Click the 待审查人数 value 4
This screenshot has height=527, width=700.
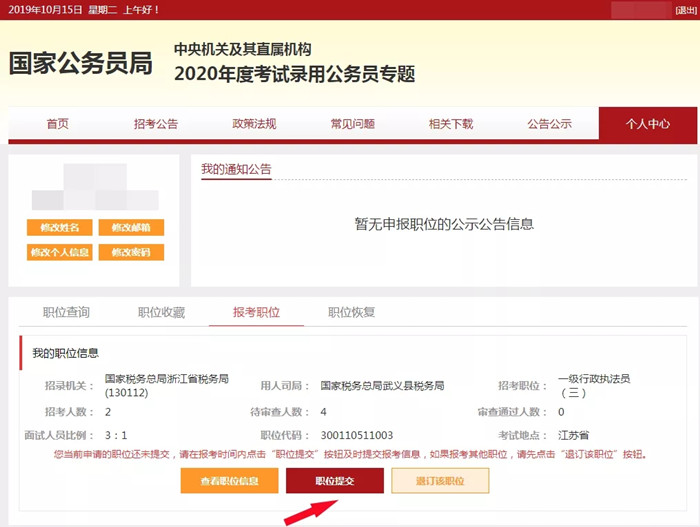coord(323,412)
